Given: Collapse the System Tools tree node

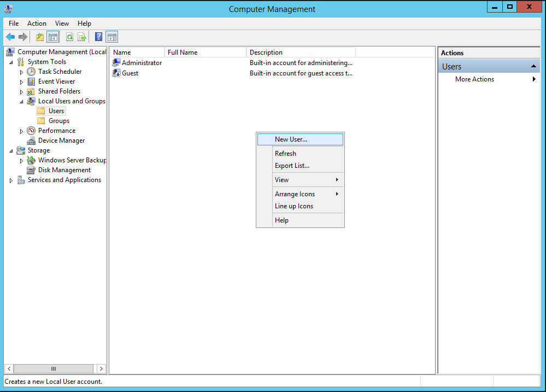Looking at the screenshot, I should (11, 62).
